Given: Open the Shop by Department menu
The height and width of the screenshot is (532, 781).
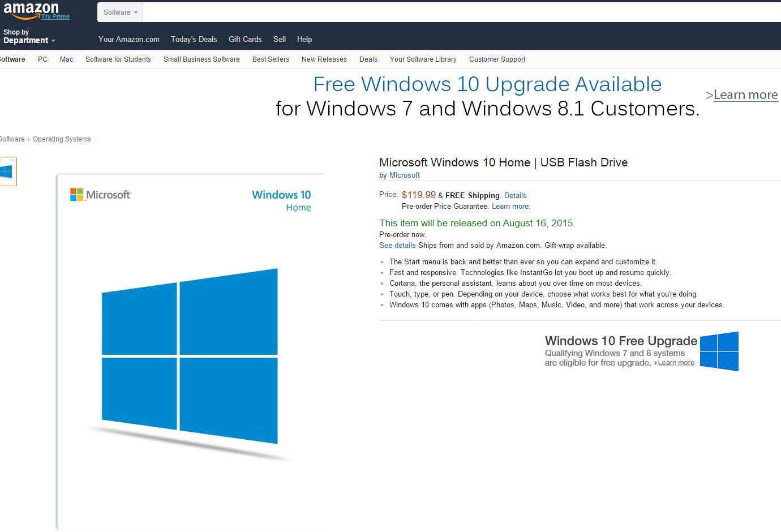Looking at the screenshot, I should coord(25,36).
